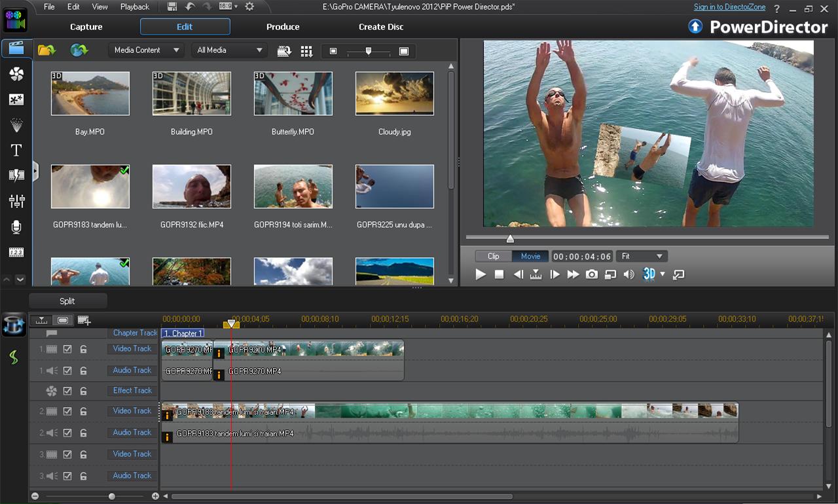Click the rooms scroll up chevron
This screenshot has height=504, width=838.
click(7, 279)
